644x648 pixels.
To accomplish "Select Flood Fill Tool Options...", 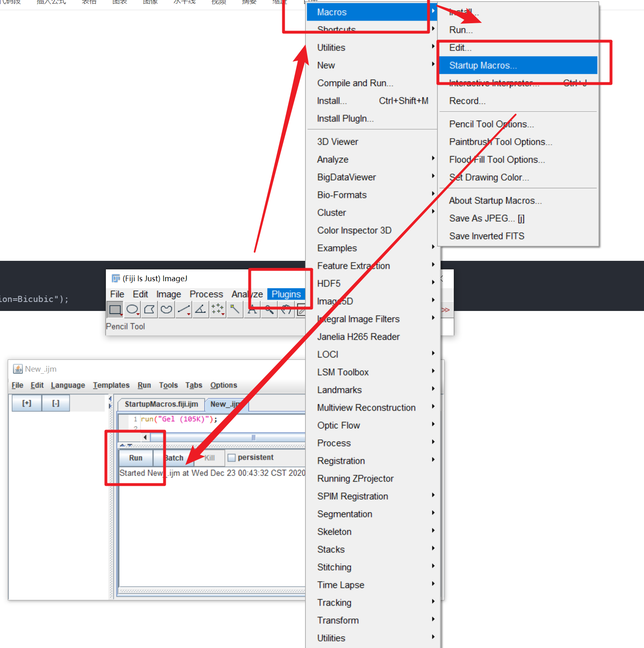I will [x=518, y=159].
